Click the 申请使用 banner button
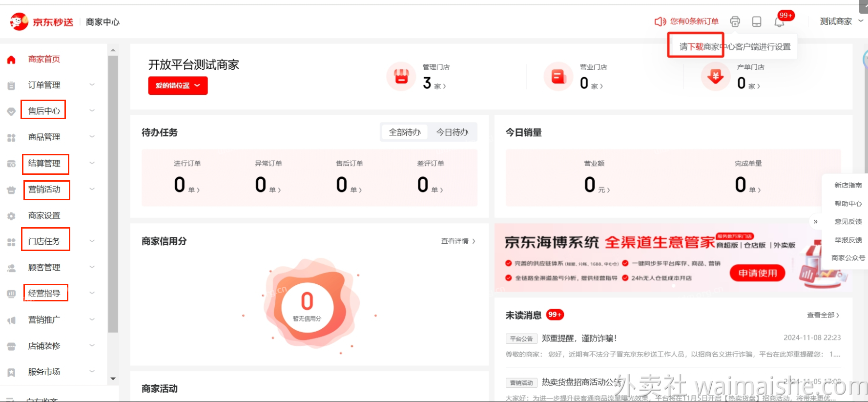 pos(757,273)
